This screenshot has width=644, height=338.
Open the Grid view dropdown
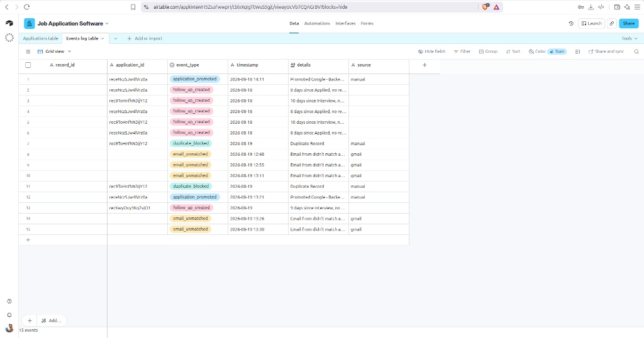(x=54, y=52)
